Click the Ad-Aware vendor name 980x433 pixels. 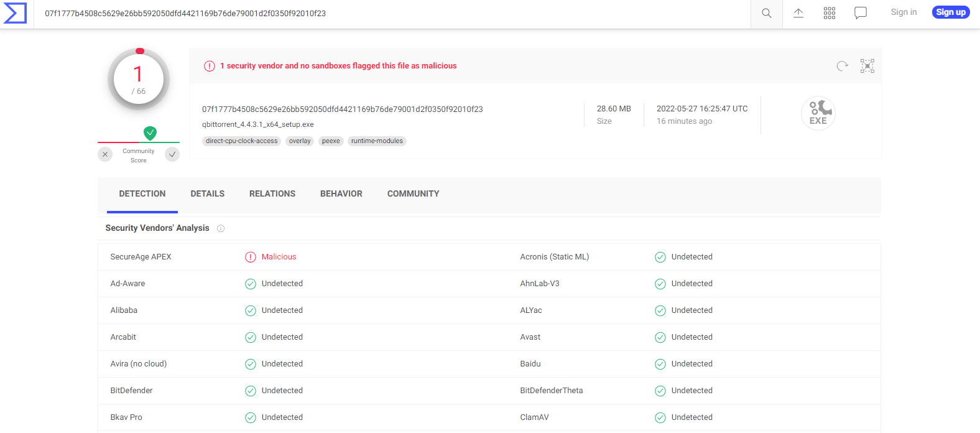click(128, 284)
